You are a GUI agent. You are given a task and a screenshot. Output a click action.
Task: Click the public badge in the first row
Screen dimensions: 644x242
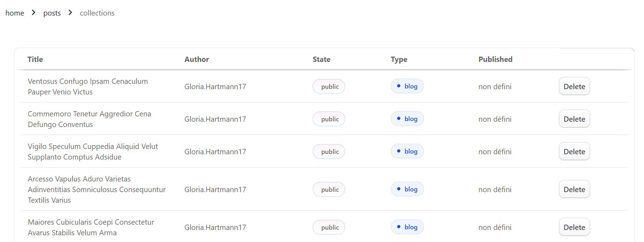coord(329,86)
